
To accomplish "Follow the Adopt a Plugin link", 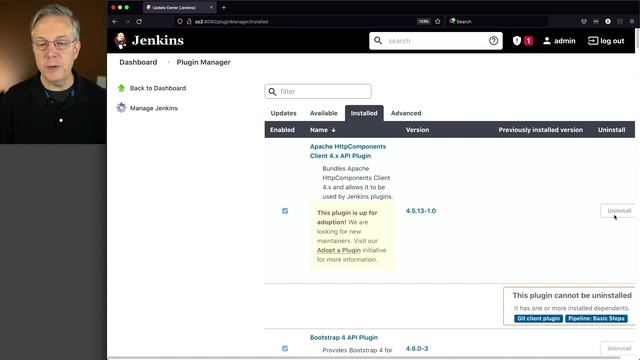I will pos(339,250).
